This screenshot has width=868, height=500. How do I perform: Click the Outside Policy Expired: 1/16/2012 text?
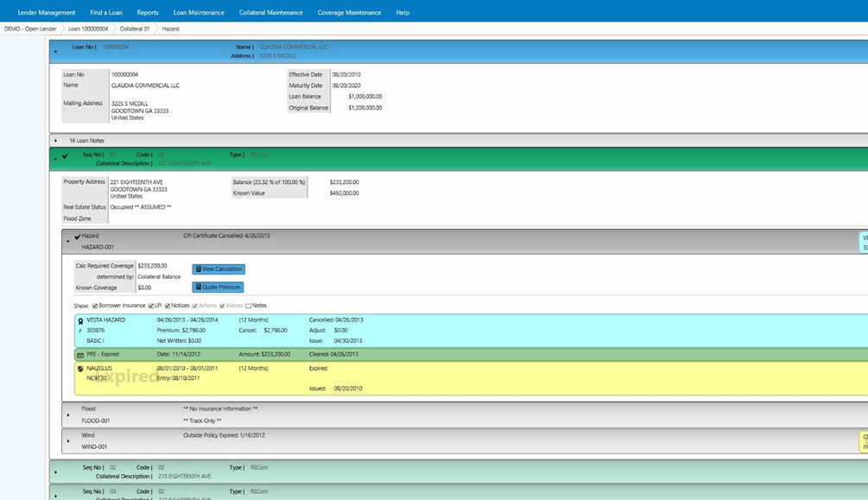(x=225, y=436)
